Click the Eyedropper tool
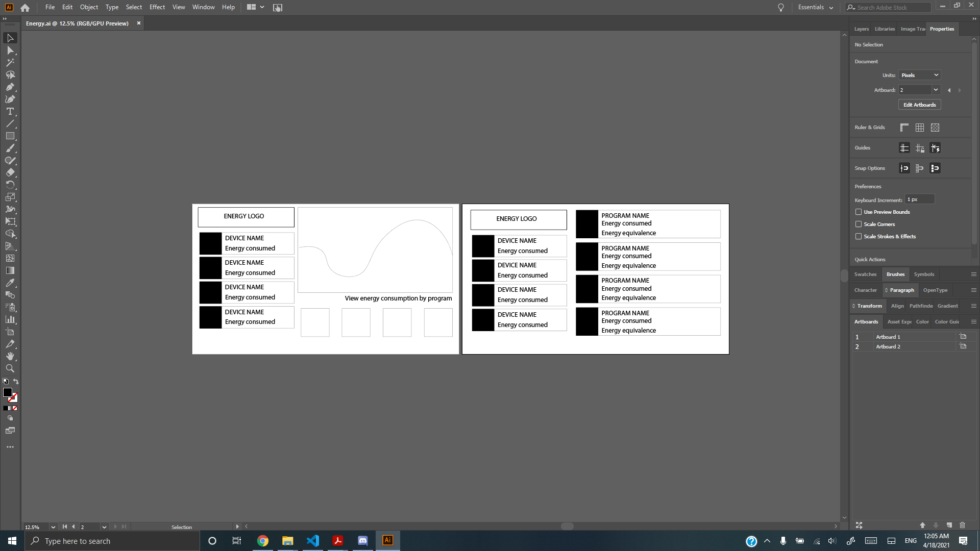 (x=10, y=283)
